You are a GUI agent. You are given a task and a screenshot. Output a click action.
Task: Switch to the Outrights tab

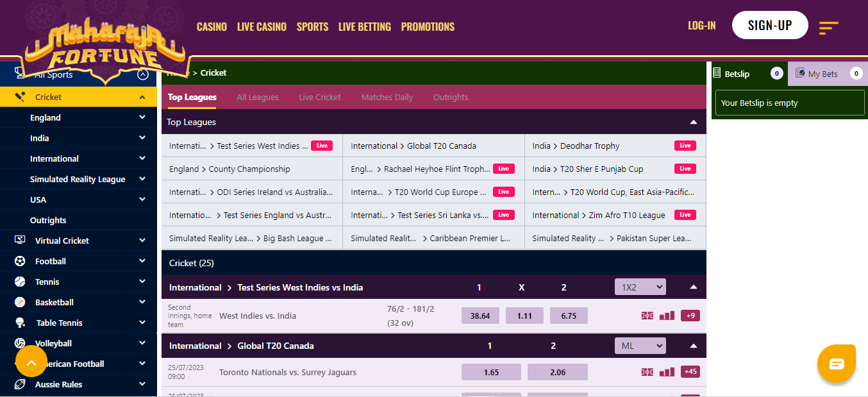[451, 97]
